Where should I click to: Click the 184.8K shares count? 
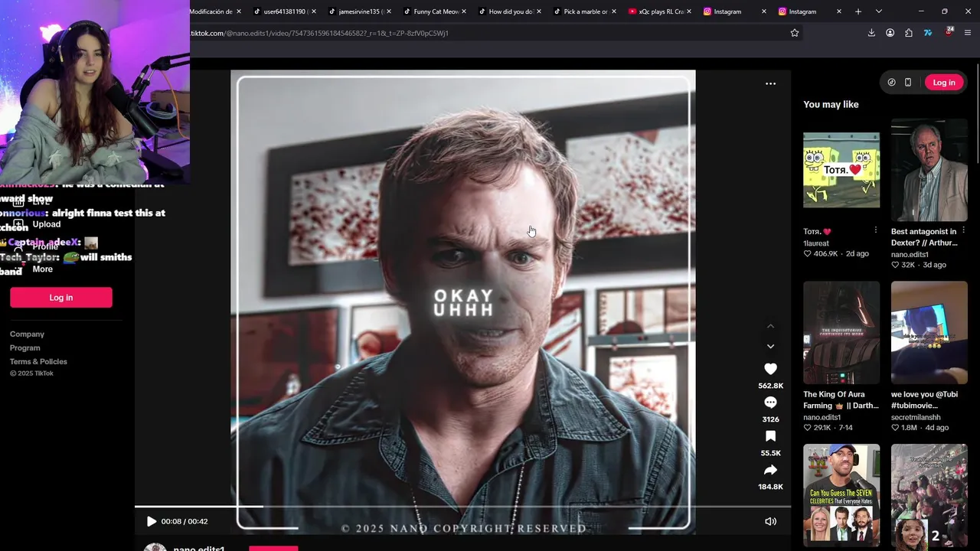coord(770,487)
